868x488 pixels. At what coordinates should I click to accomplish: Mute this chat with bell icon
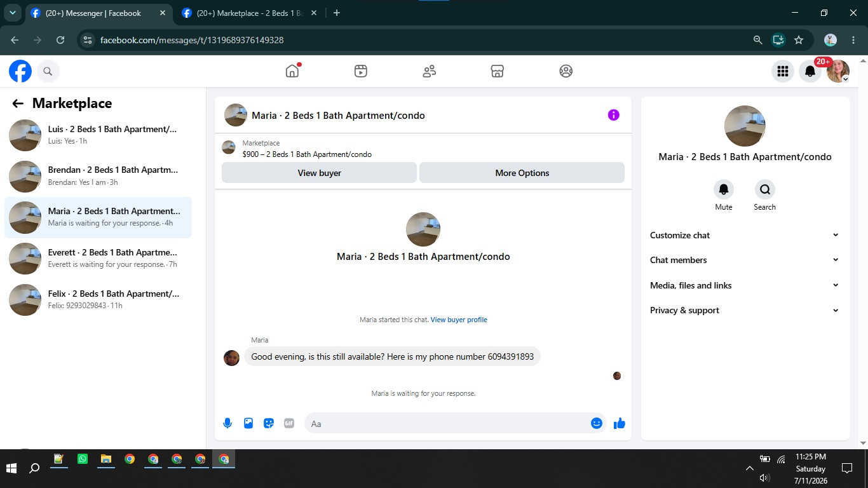[724, 189]
